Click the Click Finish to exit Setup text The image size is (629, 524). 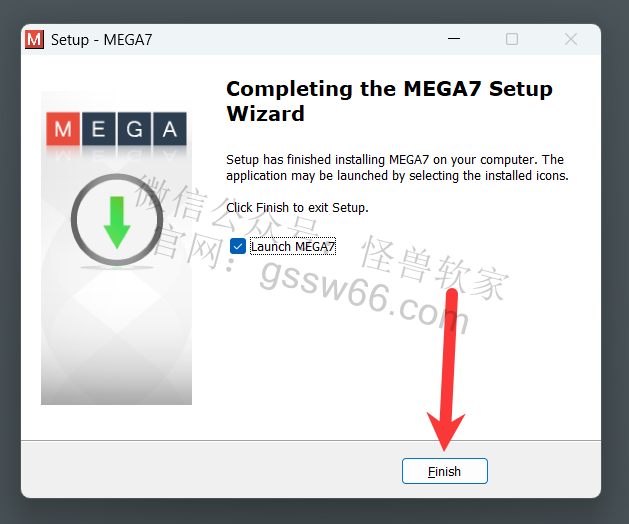pos(297,208)
